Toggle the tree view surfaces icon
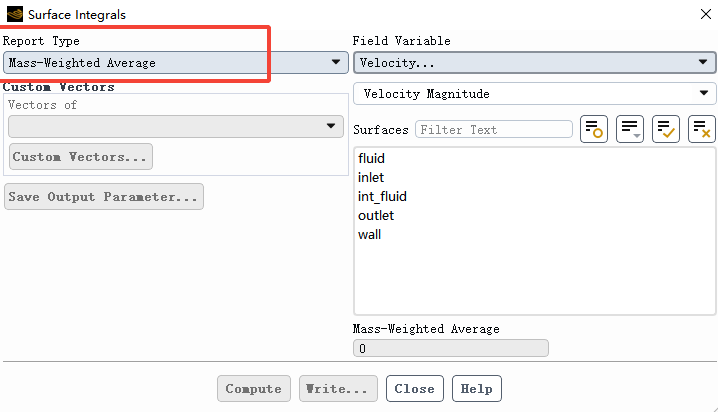Viewport: 718px width, 412px height. [x=630, y=129]
